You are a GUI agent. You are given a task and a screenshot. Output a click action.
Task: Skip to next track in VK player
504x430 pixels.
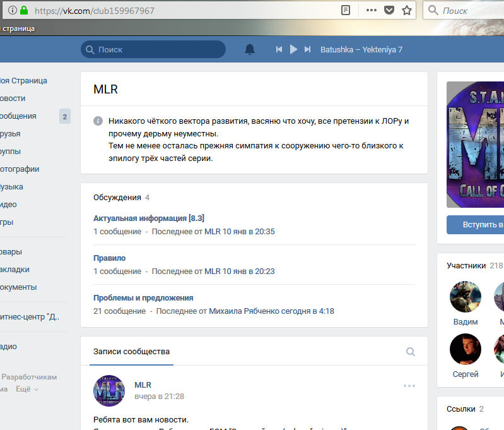coord(308,49)
